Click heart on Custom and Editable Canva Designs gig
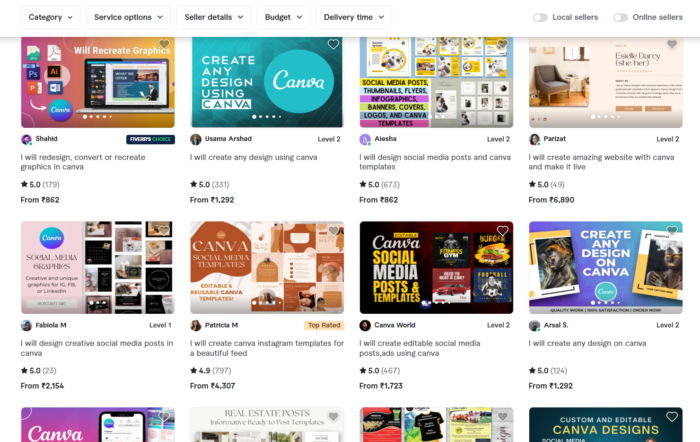 [x=672, y=417]
